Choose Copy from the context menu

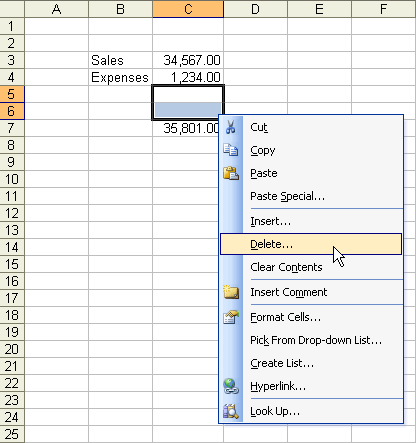click(x=311, y=150)
